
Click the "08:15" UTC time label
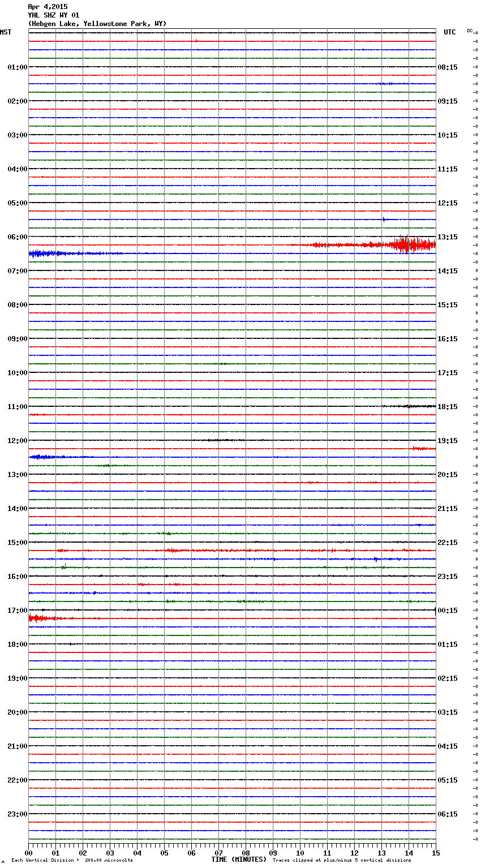448,67
